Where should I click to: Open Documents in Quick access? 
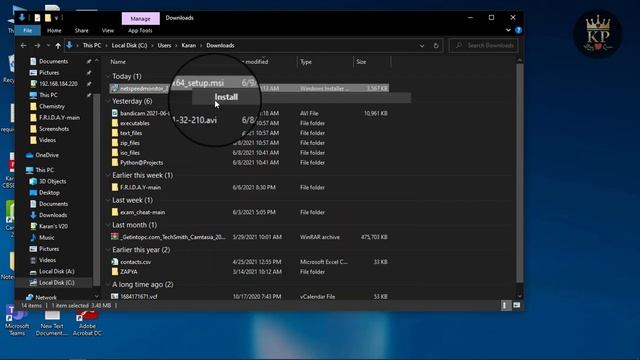coord(53,62)
